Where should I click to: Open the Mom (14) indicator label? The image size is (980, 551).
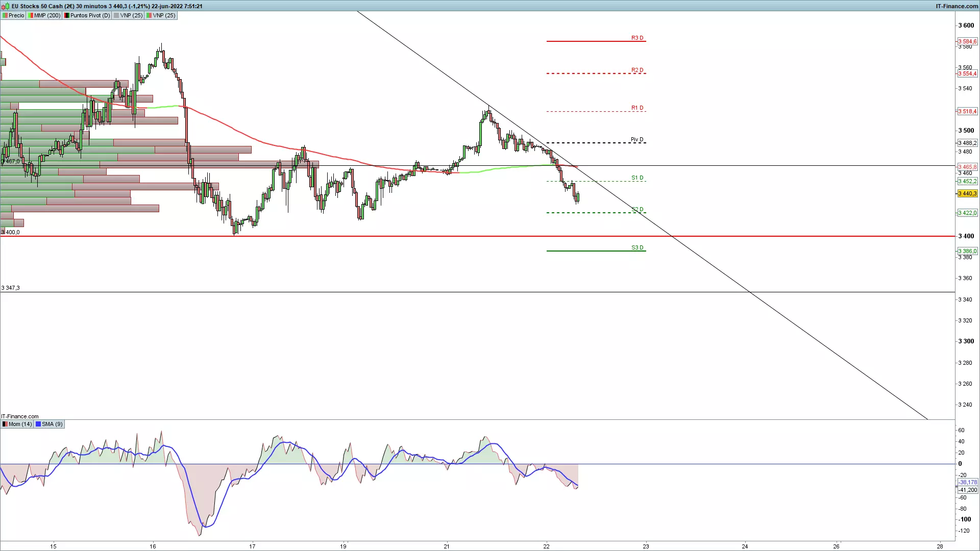click(17, 424)
